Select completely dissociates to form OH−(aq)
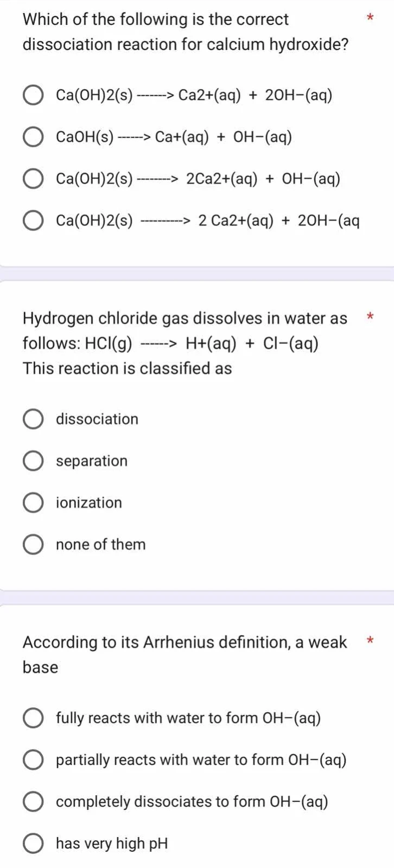 [x=33, y=801]
